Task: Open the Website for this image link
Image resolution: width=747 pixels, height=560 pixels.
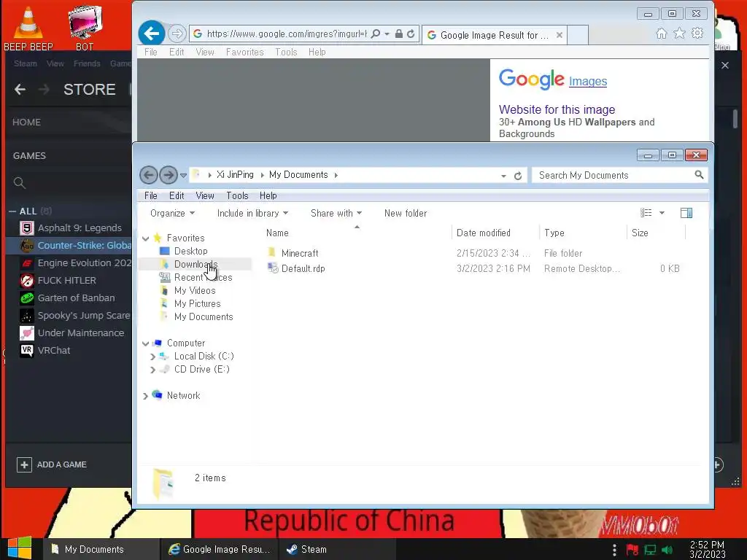Action: point(557,109)
